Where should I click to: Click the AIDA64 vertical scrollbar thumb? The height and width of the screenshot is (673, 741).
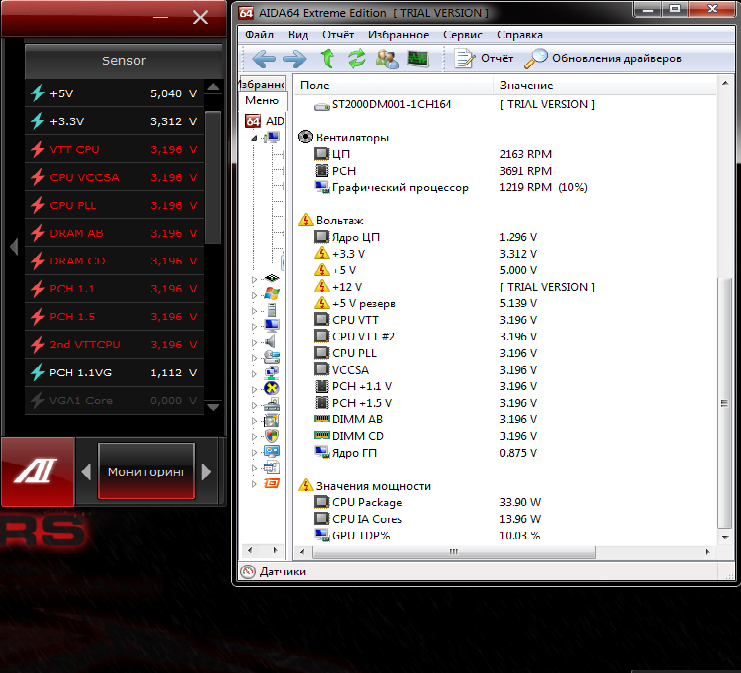724,403
